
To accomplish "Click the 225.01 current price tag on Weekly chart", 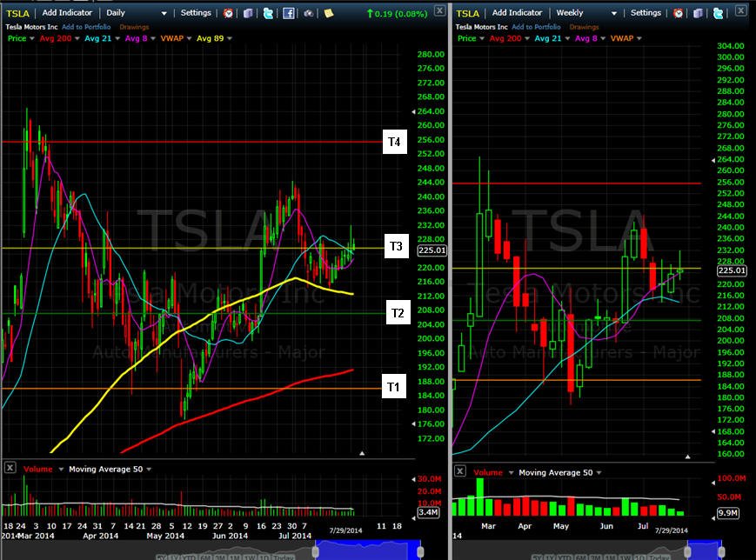I will tap(732, 270).
